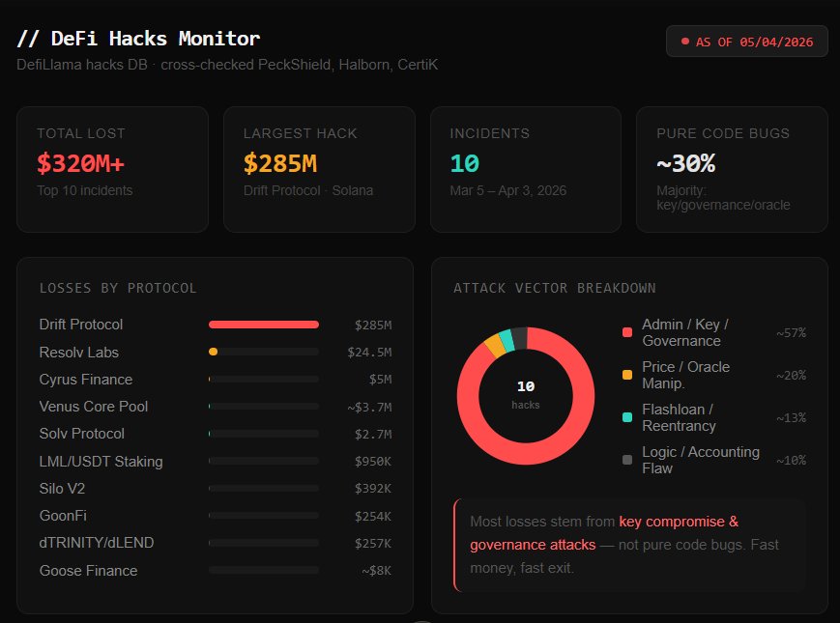Click the highlighted key compromise & governance attacks text

(x=678, y=522)
